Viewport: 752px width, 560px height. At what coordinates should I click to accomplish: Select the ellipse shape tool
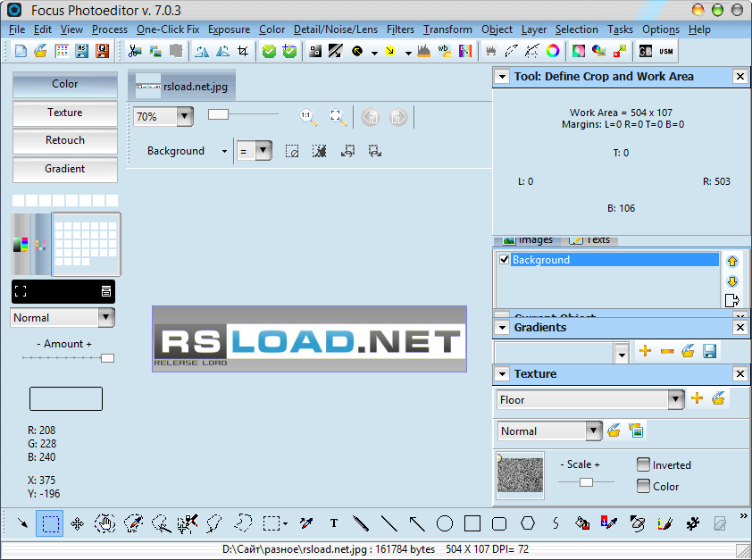(x=445, y=523)
